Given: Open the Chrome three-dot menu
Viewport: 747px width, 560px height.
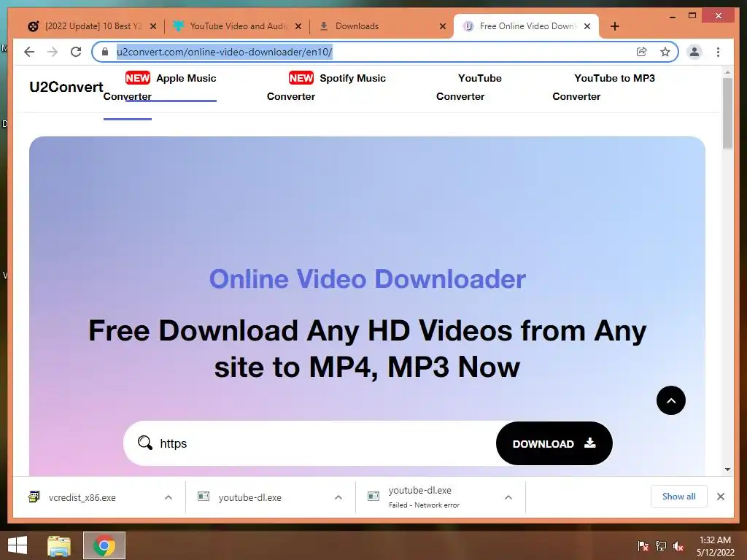Looking at the screenshot, I should [x=718, y=52].
